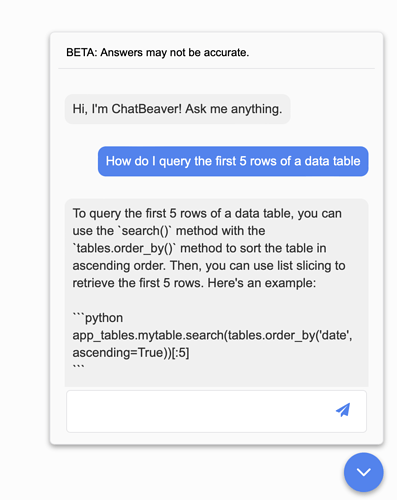The width and height of the screenshot is (397, 500).
Task: Collapse the chat with the chevron button
Action: tap(364, 472)
